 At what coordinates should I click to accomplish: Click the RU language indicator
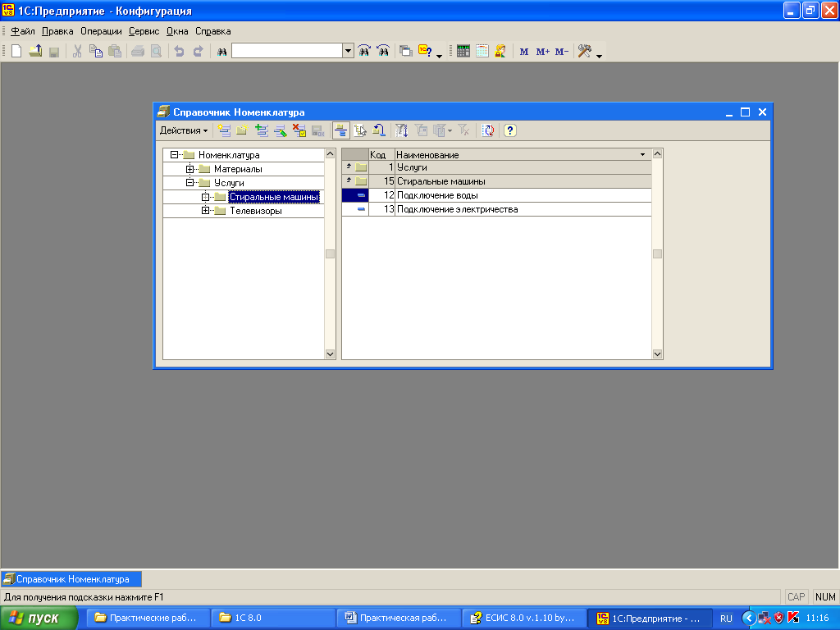tap(726, 619)
